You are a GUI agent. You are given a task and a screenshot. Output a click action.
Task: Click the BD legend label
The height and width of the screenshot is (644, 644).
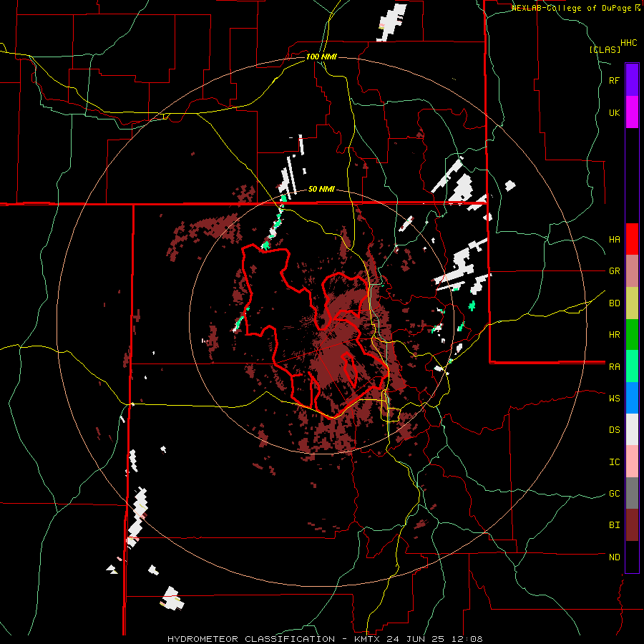(x=614, y=303)
